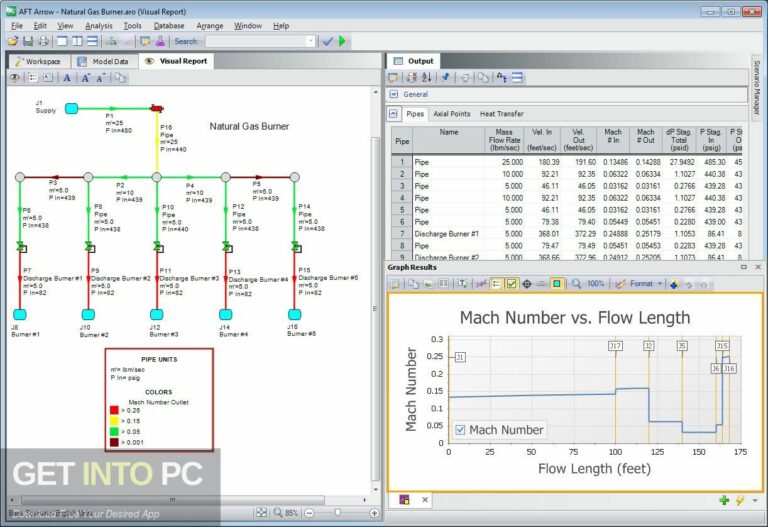Click the red >0.25 color swatch in legend
This screenshot has height=527, width=768.
(114, 410)
